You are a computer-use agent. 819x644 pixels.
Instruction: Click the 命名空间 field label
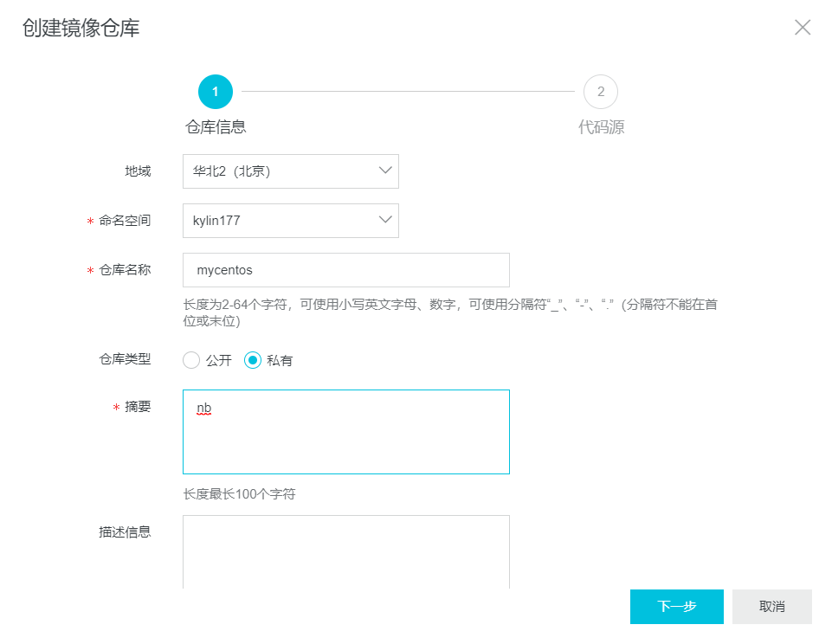click(125, 221)
